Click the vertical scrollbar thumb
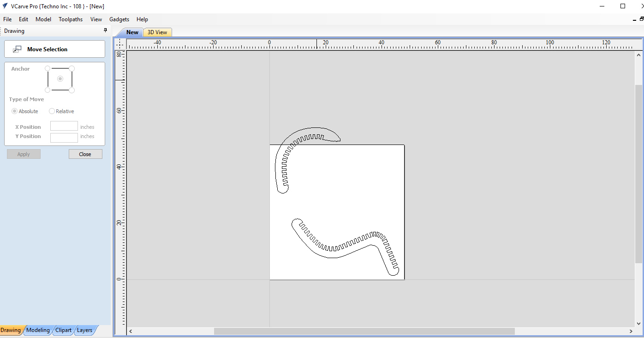 [638, 174]
